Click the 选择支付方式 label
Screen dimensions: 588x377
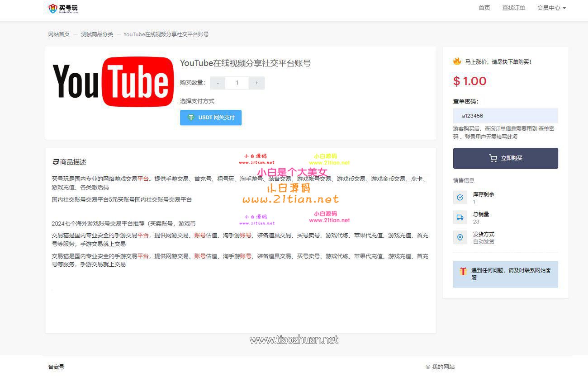[197, 101]
